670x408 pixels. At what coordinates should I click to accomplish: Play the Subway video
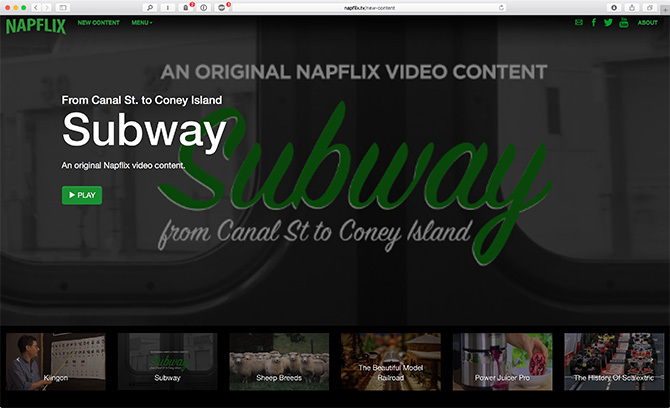[x=82, y=195]
